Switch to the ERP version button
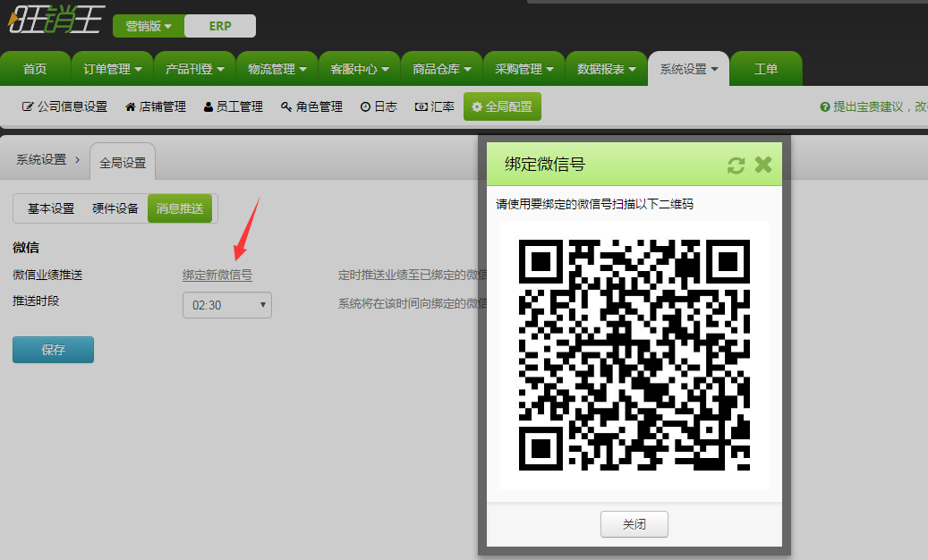Viewport: 928px width, 560px height. pyautogui.click(x=220, y=26)
